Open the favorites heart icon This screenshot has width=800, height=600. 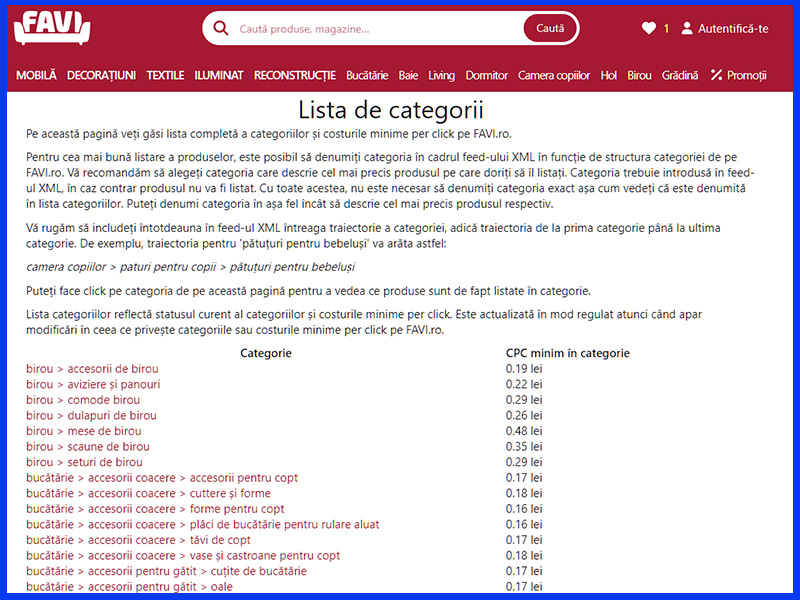click(x=649, y=29)
